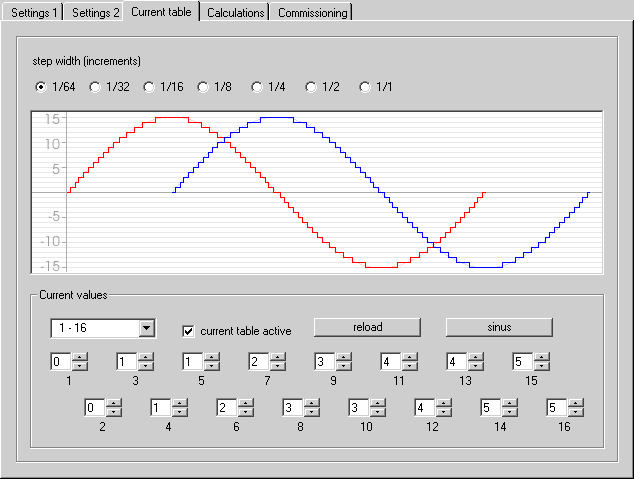634x479 pixels.
Task: Increment the value for current entry 1
Action: tap(80, 357)
